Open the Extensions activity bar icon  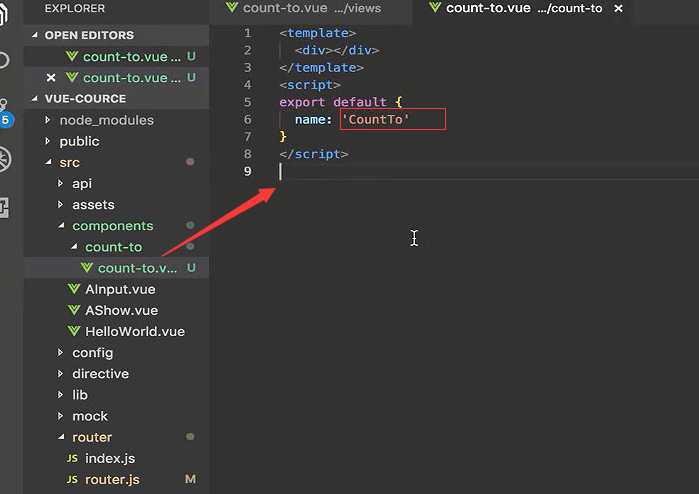[x=4, y=208]
